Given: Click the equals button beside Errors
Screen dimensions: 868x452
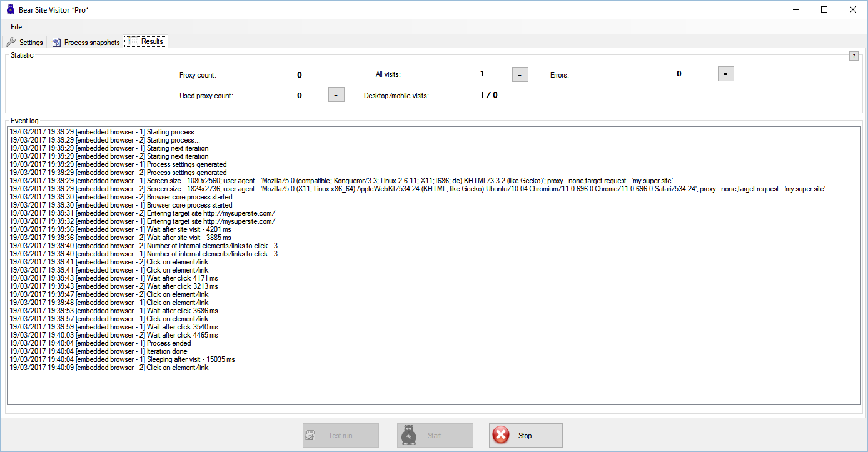Looking at the screenshot, I should [x=725, y=74].
